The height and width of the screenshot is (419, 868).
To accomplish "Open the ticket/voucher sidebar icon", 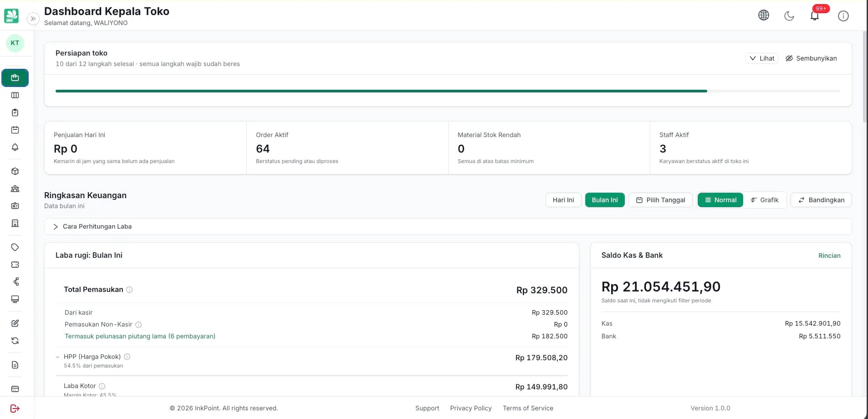I will point(15,265).
